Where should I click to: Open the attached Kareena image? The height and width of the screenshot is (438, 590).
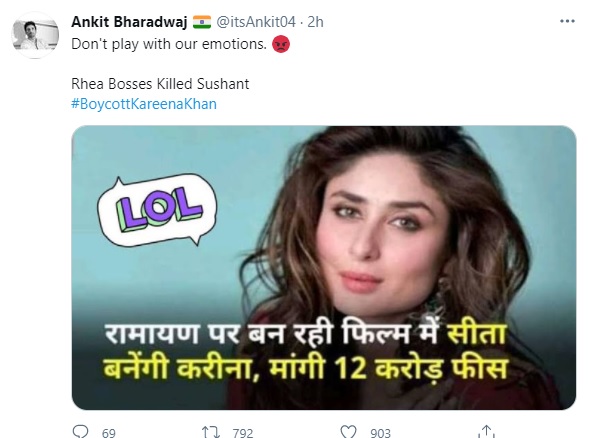324,268
